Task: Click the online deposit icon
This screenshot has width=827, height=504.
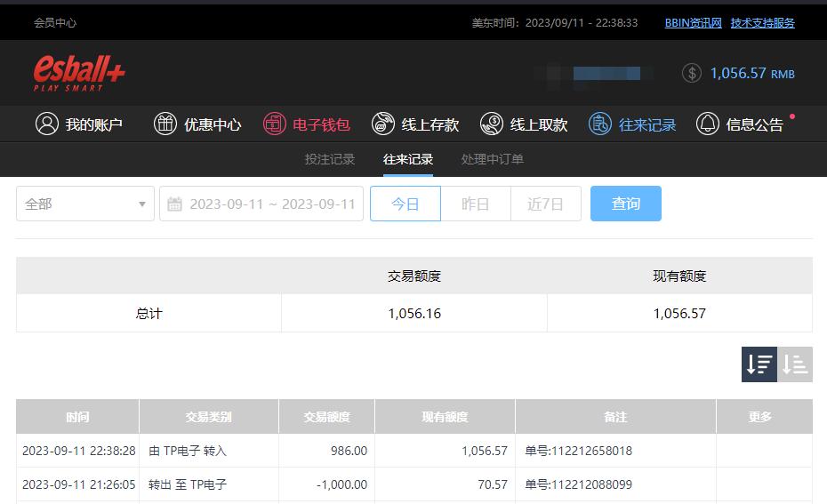Action: [383, 124]
